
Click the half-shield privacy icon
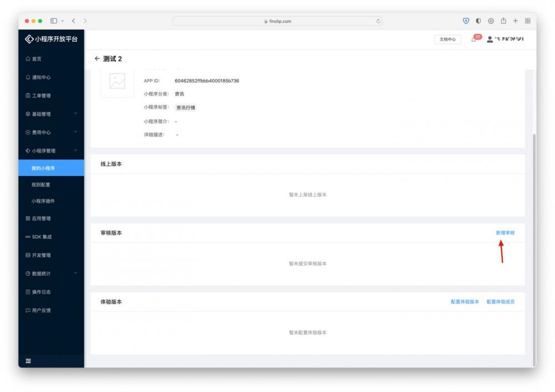click(478, 21)
